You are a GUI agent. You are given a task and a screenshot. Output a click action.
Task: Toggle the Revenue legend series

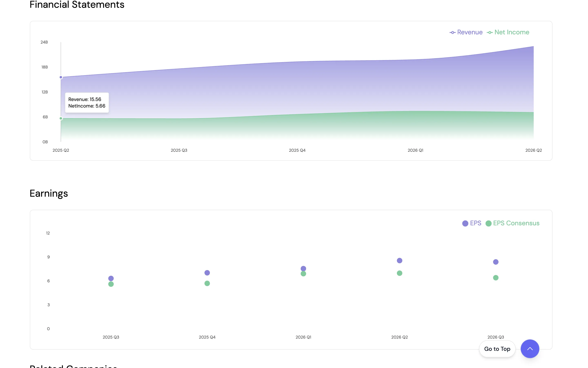466,32
